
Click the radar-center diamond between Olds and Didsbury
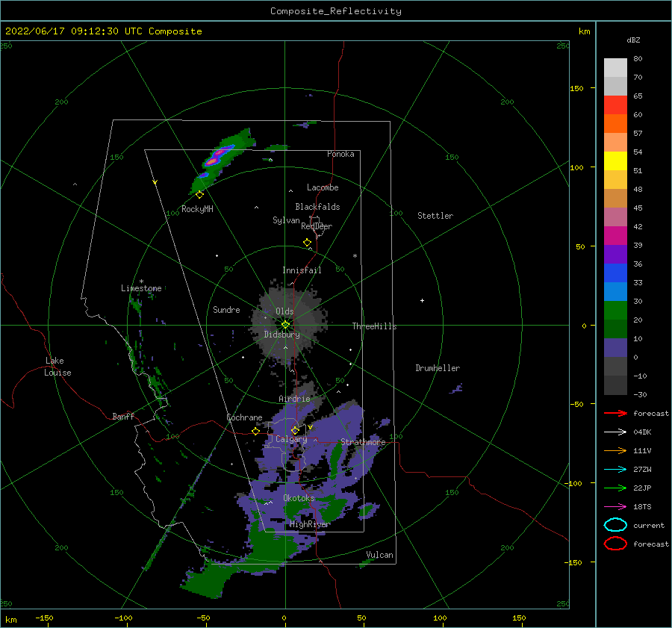(x=285, y=325)
